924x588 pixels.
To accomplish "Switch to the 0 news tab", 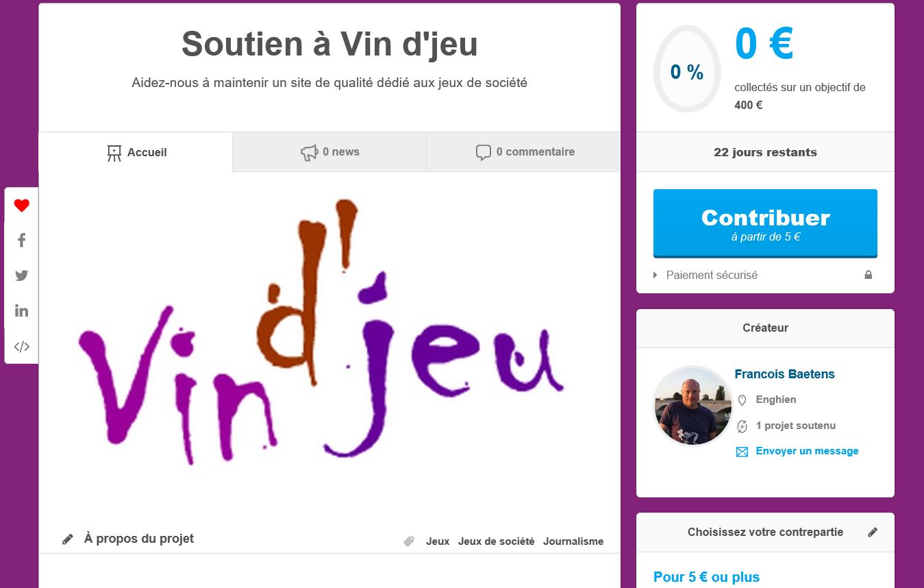I will click(329, 152).
